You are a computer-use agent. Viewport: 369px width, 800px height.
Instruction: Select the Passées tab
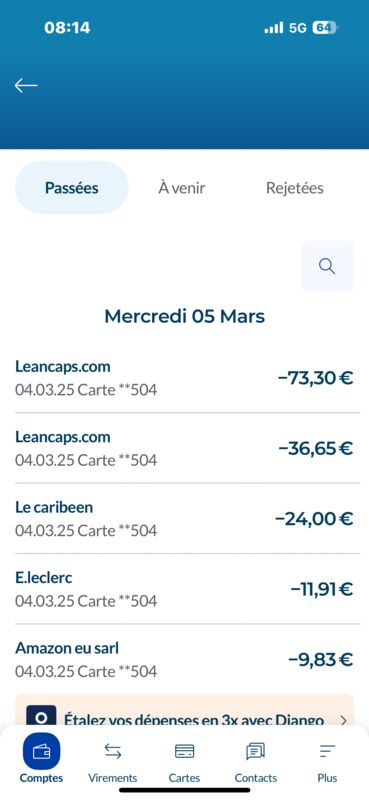coord(71,188)
